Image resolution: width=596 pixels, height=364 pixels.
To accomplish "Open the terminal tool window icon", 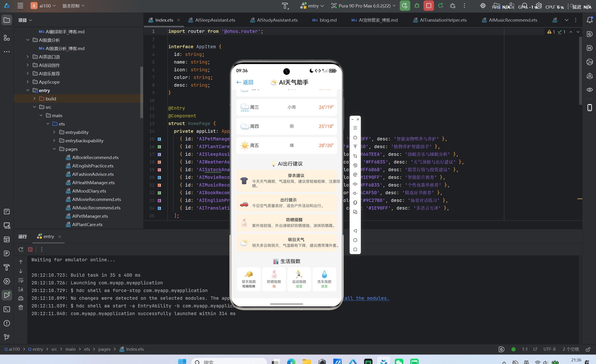I will coord(7,309).
